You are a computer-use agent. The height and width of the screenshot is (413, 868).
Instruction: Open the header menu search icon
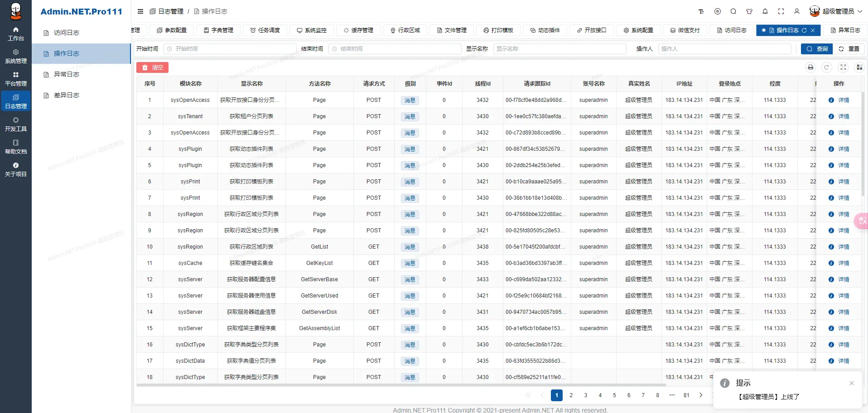733,11
